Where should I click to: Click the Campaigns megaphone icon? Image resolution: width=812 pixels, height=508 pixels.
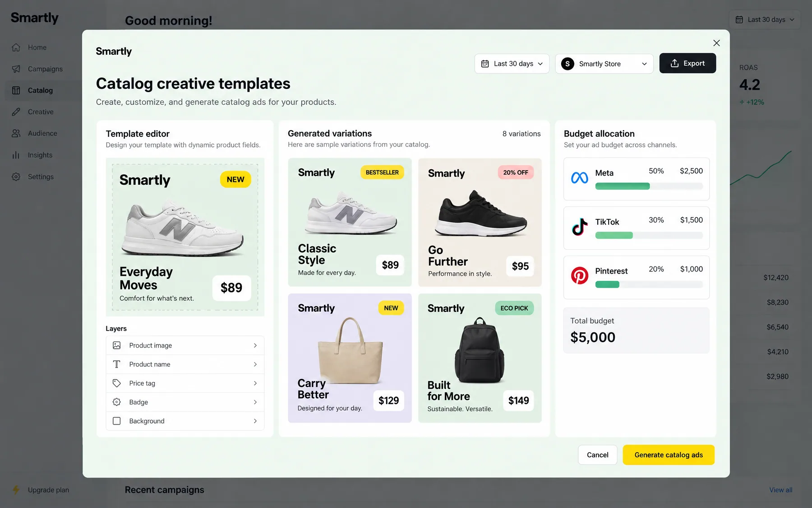tap(16, 69)
